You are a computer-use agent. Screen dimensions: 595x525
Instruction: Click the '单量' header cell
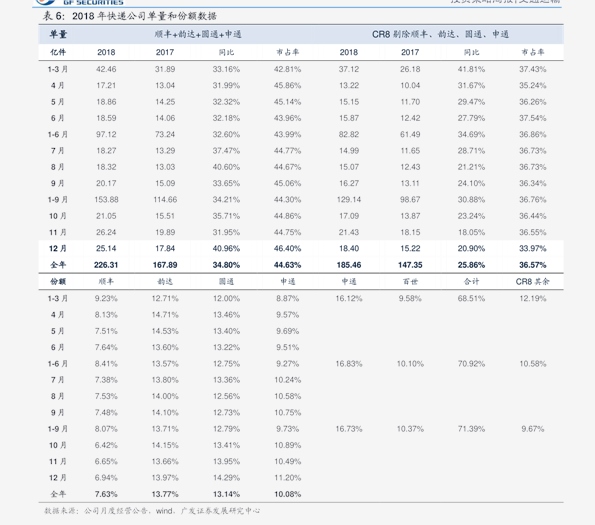[x=58, y=35]
